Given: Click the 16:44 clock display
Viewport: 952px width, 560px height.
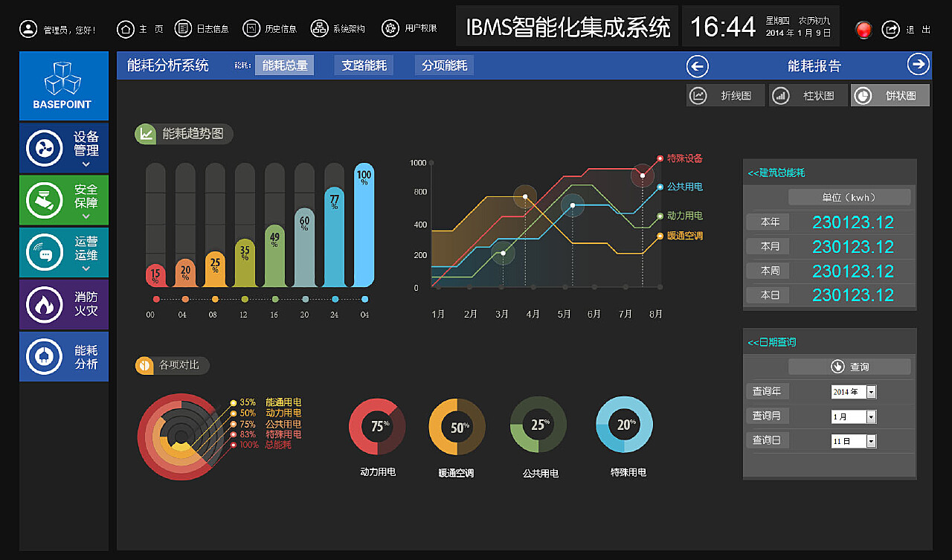Looking at the screenshot, I should point(723,28).
